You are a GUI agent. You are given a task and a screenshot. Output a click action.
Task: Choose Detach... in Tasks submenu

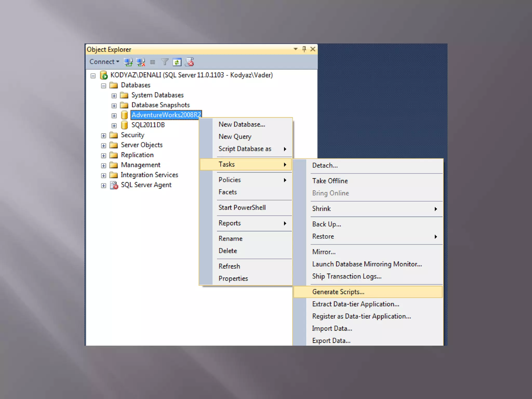coord(368,165)
